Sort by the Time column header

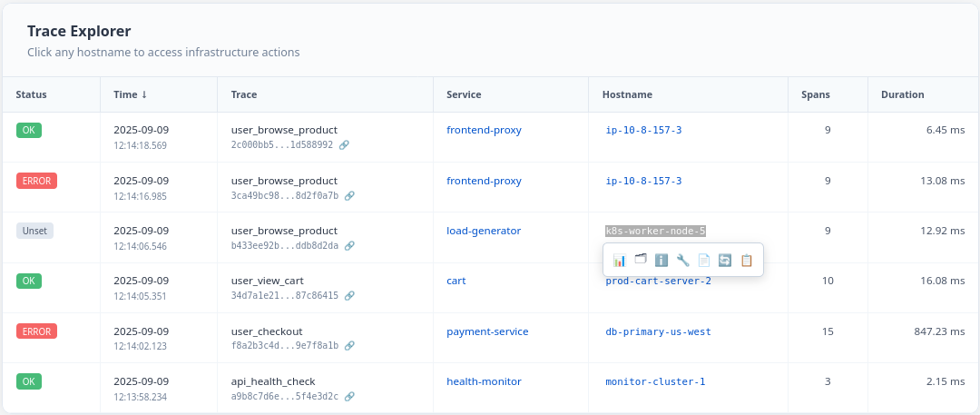coord(131,94)
